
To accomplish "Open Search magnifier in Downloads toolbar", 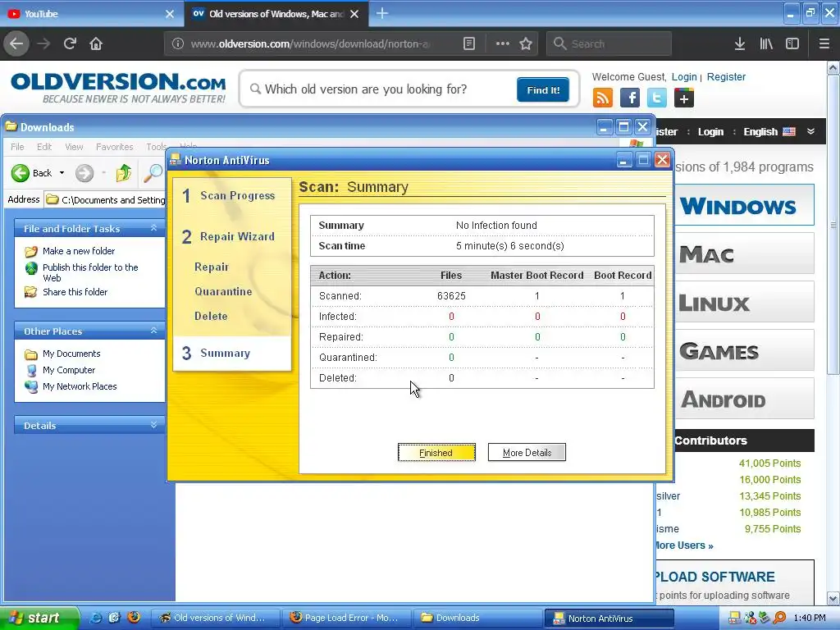I will (x=153, y=173).
